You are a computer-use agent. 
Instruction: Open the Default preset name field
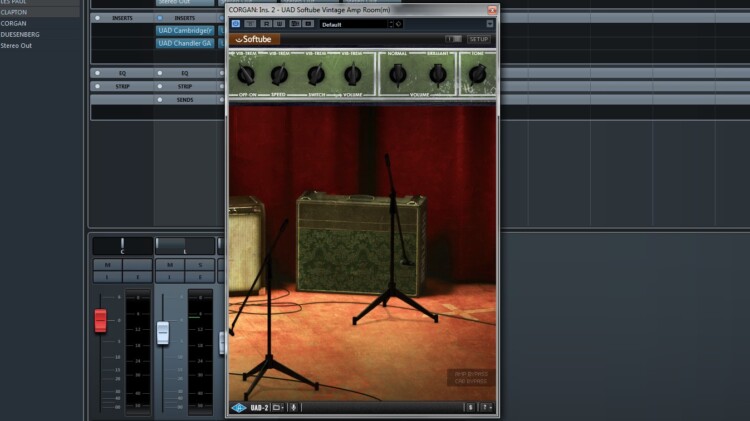[353, 24]
